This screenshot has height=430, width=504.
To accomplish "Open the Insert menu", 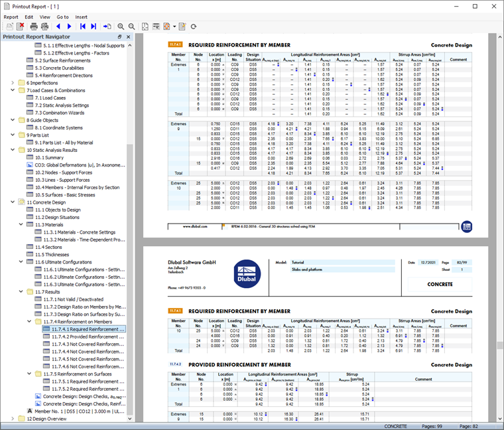I will (x=81, y=17).
